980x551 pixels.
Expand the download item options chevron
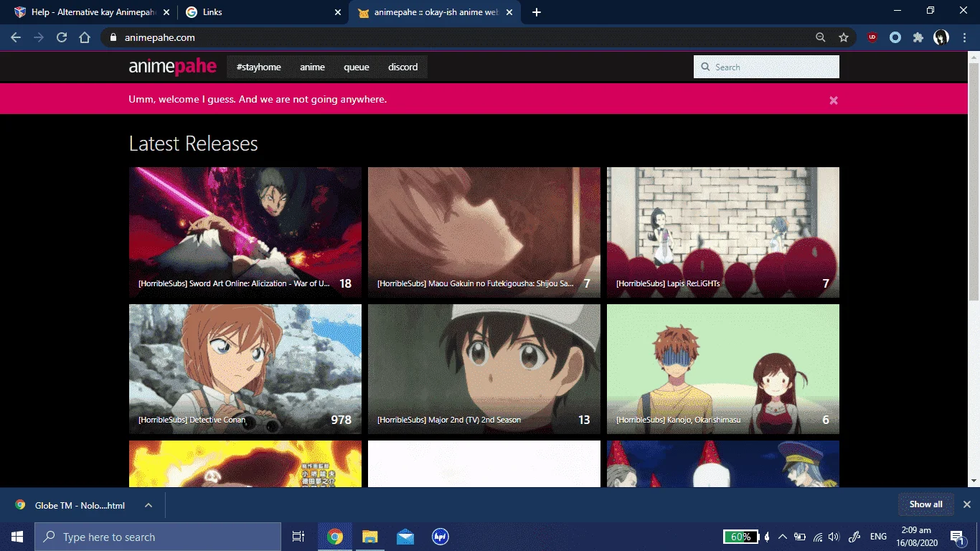149,505
